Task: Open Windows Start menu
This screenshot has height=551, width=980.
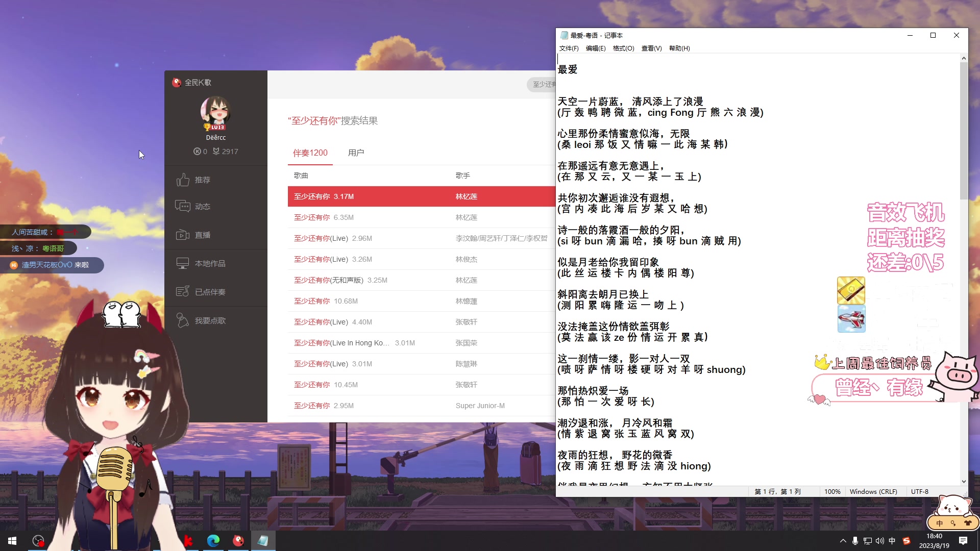Action: [12, 541]
